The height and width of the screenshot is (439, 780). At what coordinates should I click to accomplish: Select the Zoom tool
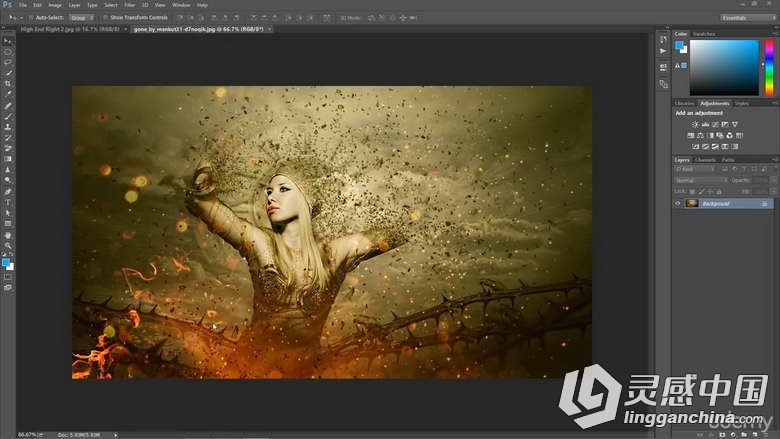(7, 246)
